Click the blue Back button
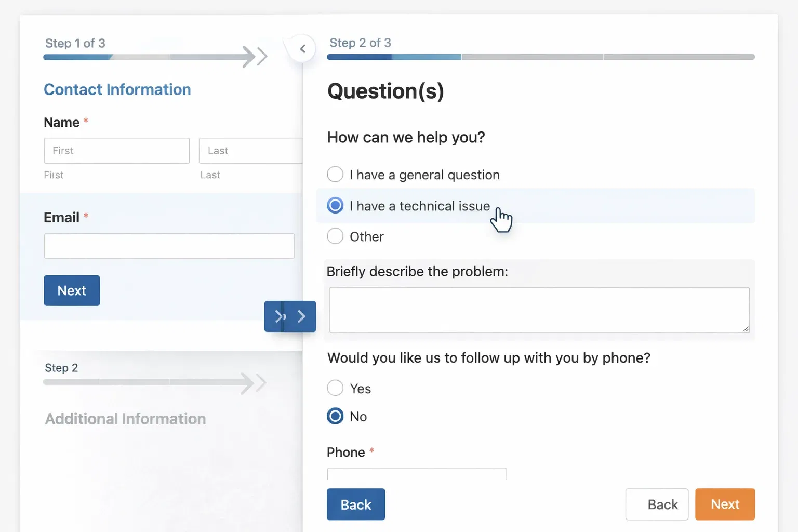Image resolution: width=798 pixels, height=532 pixels. 355,504
